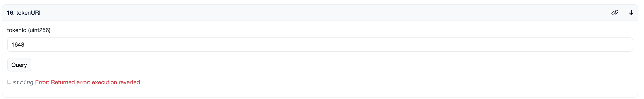
Task: Click the word "Error:" in result
Action: point(42,82)
